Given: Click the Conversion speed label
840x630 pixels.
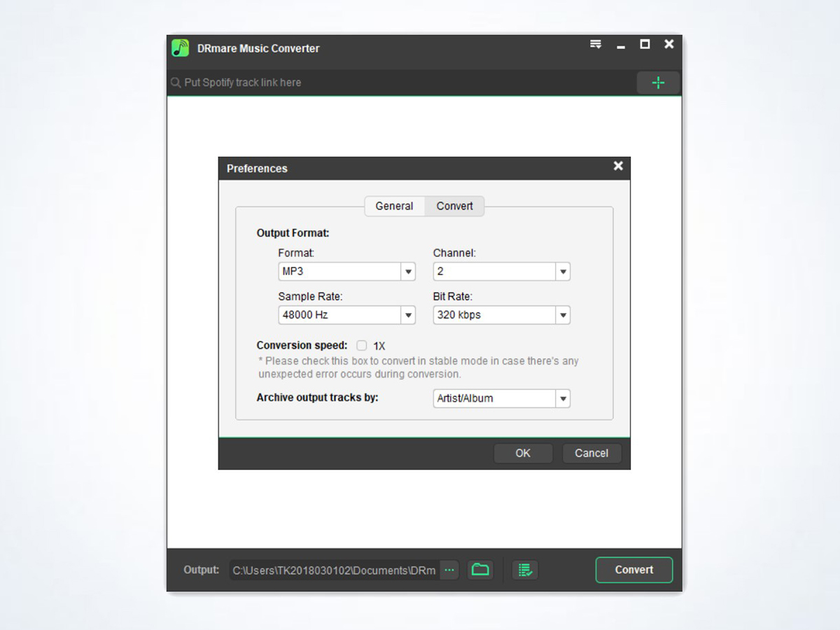Looking at the screenshot, I should [x=302, y=345].
